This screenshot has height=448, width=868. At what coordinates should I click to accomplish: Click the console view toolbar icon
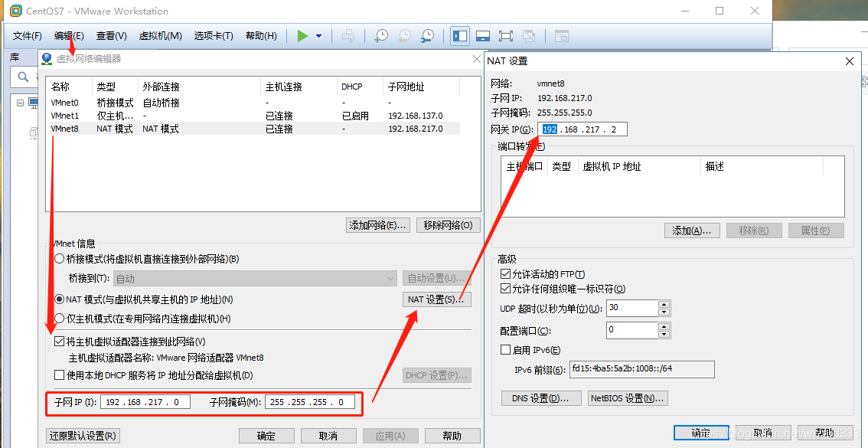[x=562, y=36]
